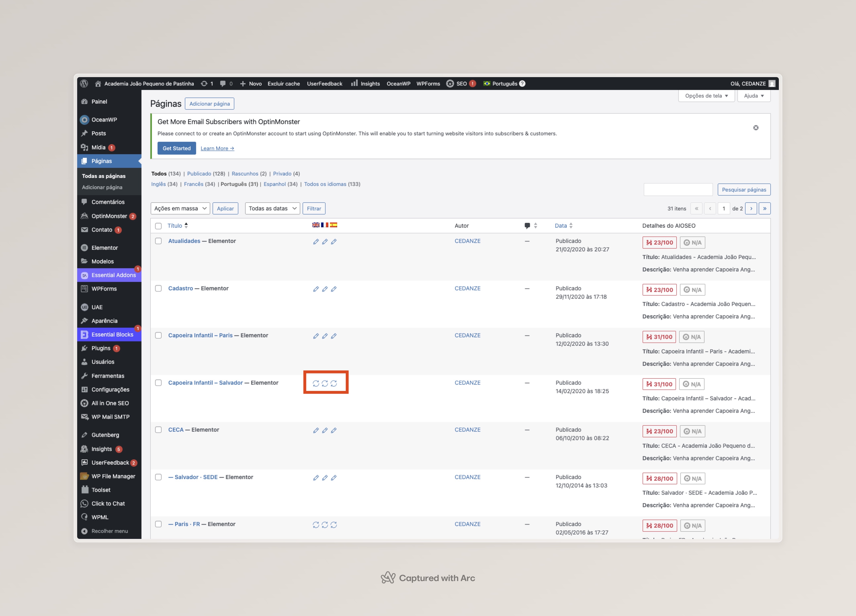Click the Spanish pencil icon for Cadastro
This screenshot has width=856, height=616.
click(x=334, y=289)
